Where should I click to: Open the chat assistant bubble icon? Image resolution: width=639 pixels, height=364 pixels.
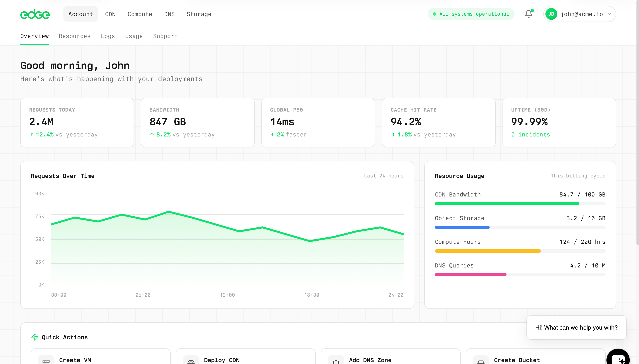(618, 360)
